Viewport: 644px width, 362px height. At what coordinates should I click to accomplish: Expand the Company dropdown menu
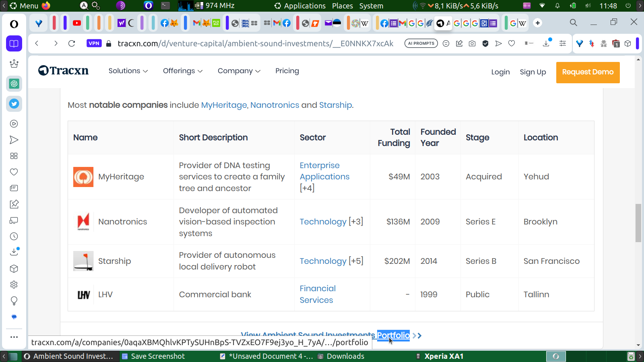239,71
